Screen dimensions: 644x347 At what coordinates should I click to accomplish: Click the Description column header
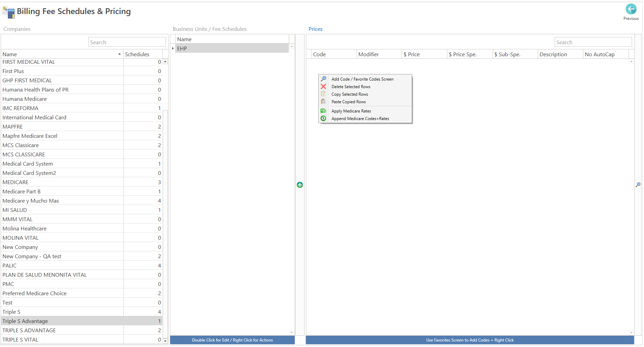coord(560,54)
